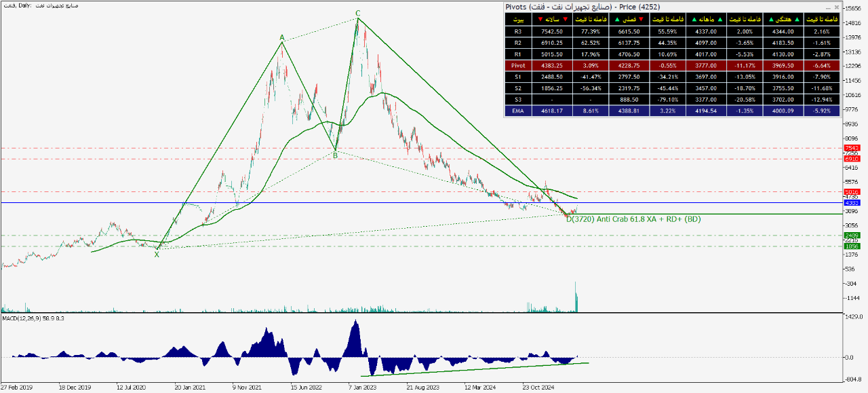This screenshot has height=393, width=868.
Task: Close the Pivots price panel
Action: (x=835, y=7)
